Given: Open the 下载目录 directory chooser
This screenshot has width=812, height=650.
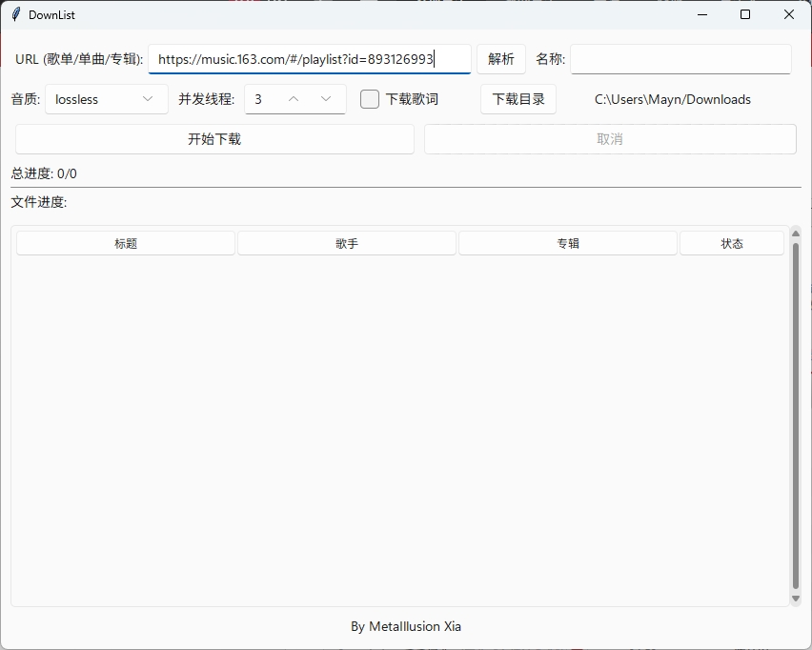Looking at the screenshot, I should coord(518,99).
